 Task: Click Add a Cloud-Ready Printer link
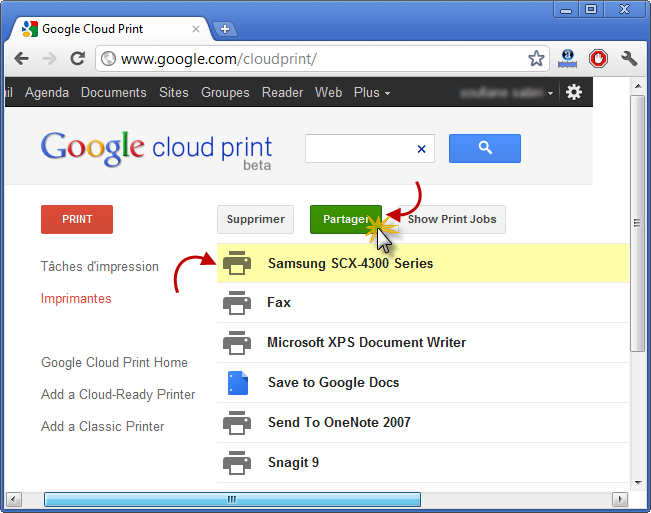[118, 394]
